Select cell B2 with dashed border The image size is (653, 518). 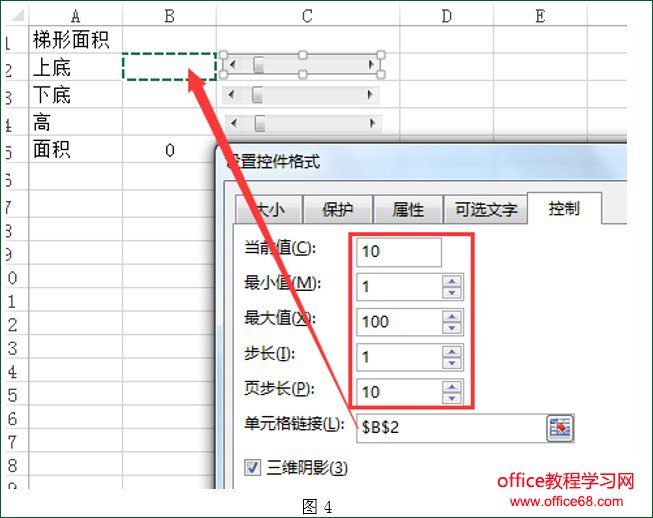coord(169,67)
